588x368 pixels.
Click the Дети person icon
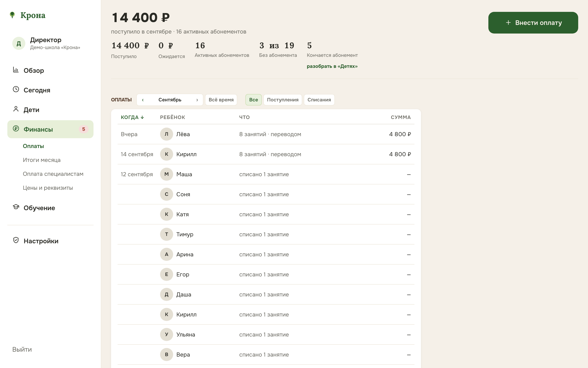[16, 109]
